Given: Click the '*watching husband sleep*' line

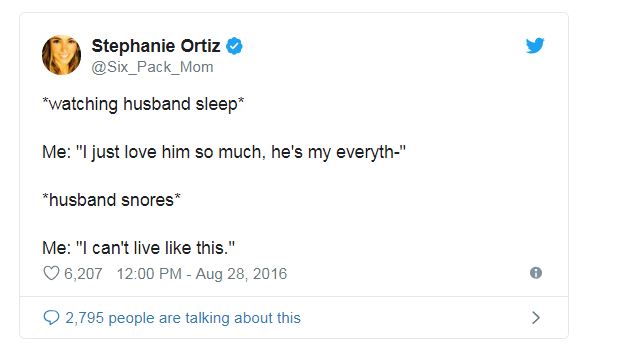Looking at the screenshot, I should click(143, 104).
